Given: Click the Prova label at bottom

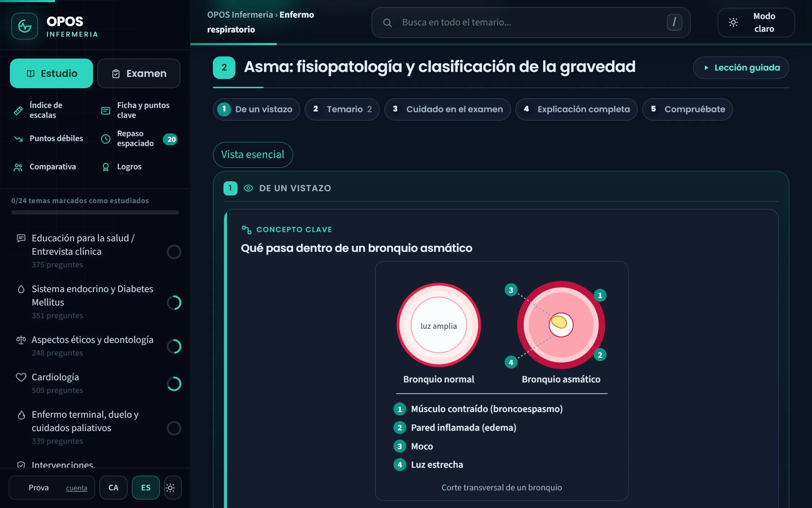Looking at the screenshot, I should click(x=39, y=488).
